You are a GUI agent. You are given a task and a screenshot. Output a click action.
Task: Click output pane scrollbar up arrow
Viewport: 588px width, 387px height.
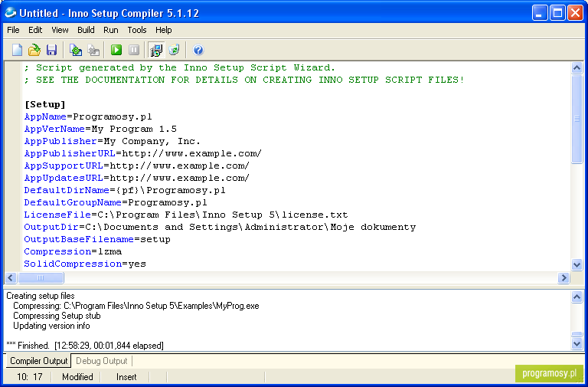577,297
